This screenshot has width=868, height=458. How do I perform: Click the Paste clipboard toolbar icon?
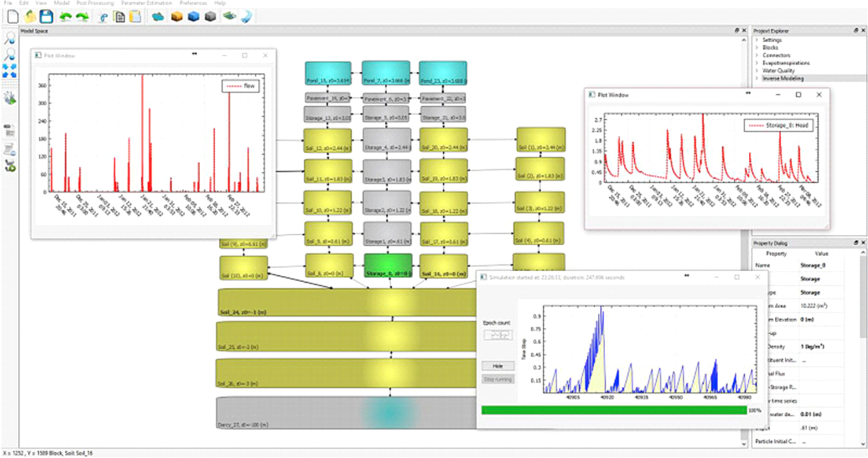[x=135, y=17]
